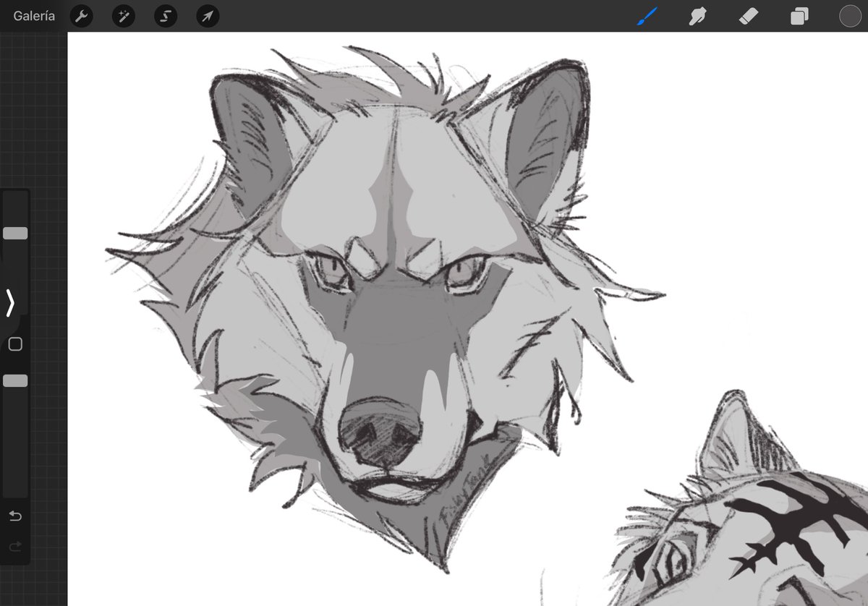Click the sidebar chevron handle
Screen dimensions: 868x606
coord(10,303)
